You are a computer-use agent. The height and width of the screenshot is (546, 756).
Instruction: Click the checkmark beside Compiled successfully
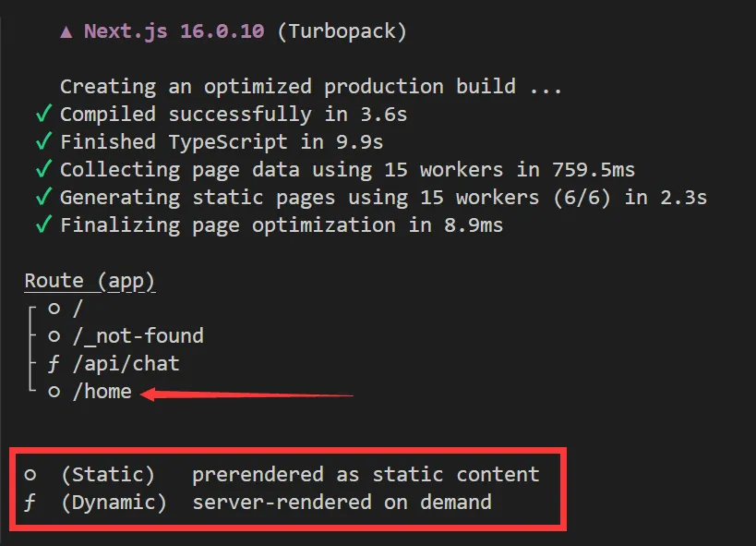point(42,115)
